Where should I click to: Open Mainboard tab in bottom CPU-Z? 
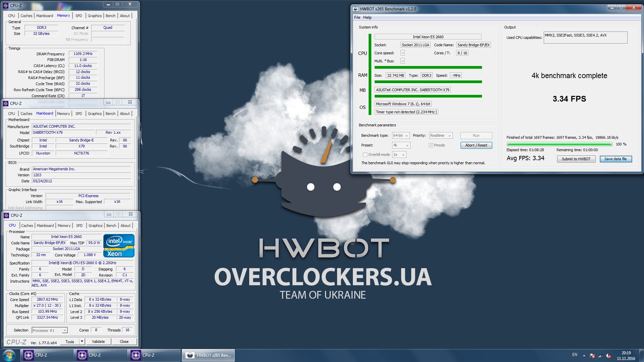pos(45,226)
